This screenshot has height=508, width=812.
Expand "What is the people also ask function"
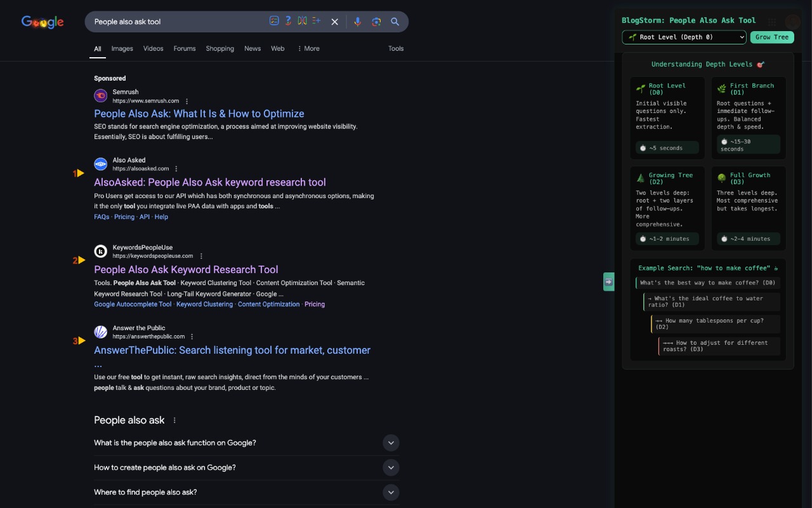(391, 443)
